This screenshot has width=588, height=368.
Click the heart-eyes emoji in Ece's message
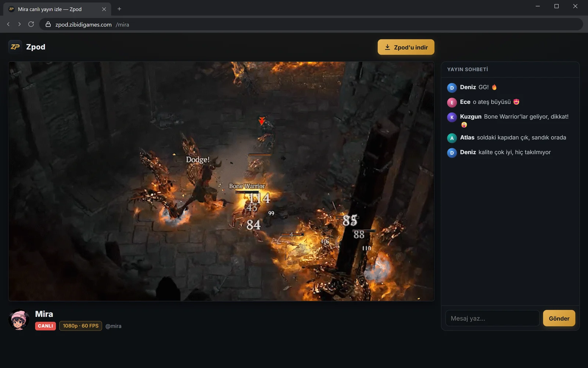(x=516, y=102)
